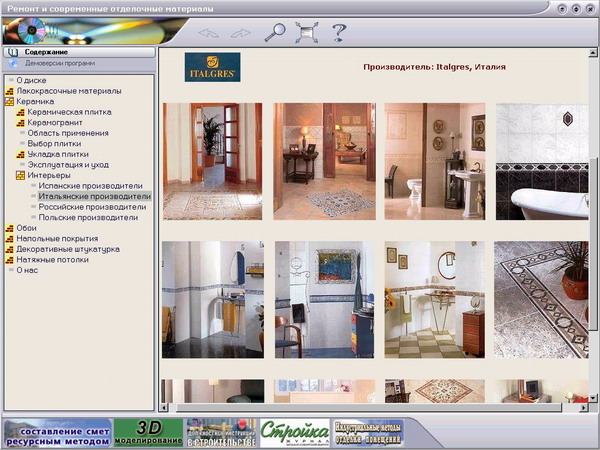Viewport: 600px width, 450px height.
Task: Open the Керамическая плитка entry
Action: coord(69,112)
